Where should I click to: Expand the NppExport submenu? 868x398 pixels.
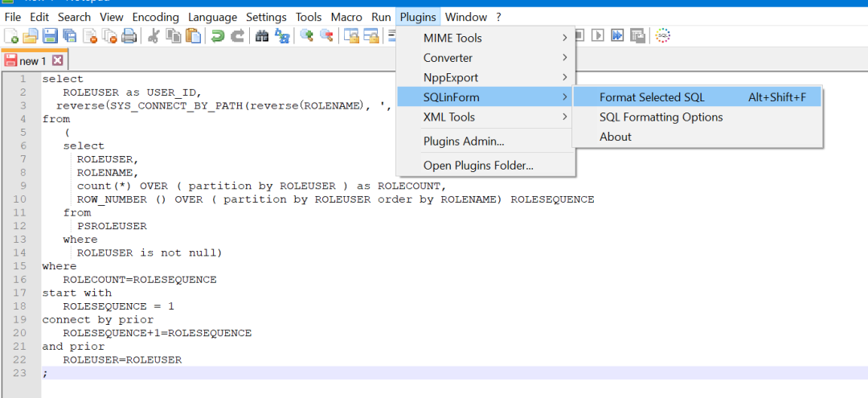(485, 77)
